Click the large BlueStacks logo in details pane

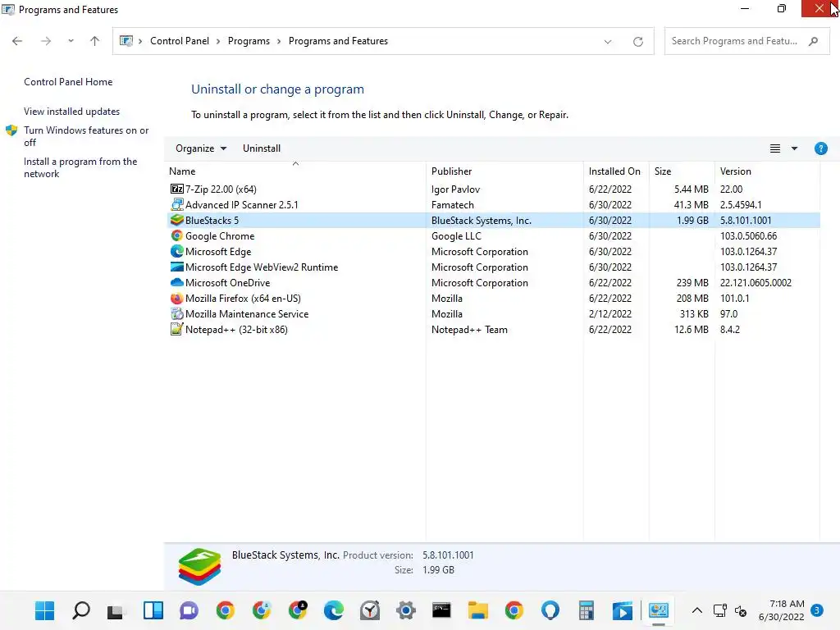coord(199,566)
